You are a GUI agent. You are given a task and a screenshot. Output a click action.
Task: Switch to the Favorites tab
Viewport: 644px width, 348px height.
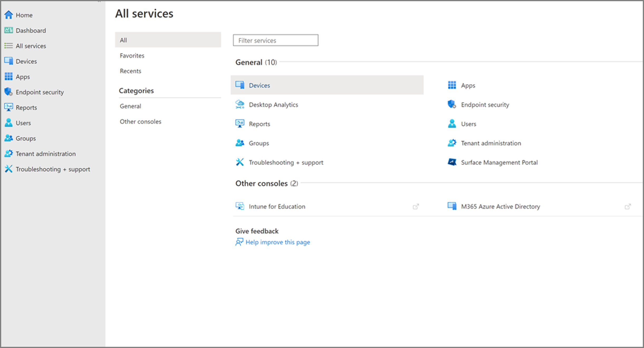click(132, 55)
